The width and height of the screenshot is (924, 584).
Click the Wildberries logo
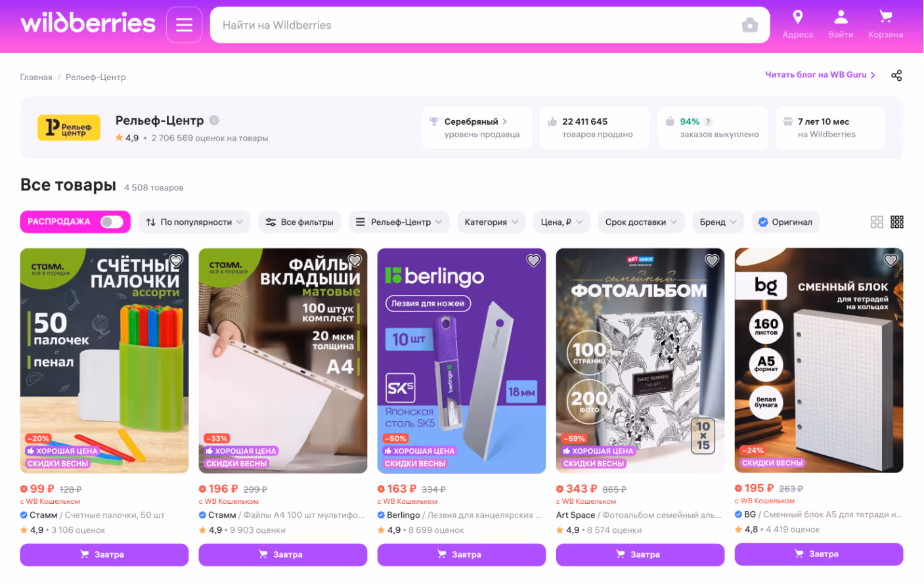(88, 24)
